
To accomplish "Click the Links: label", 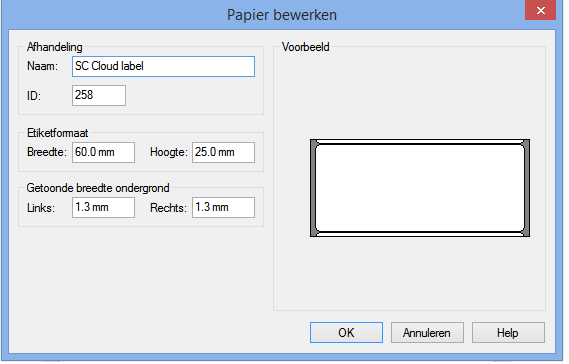I will [41, 208].
